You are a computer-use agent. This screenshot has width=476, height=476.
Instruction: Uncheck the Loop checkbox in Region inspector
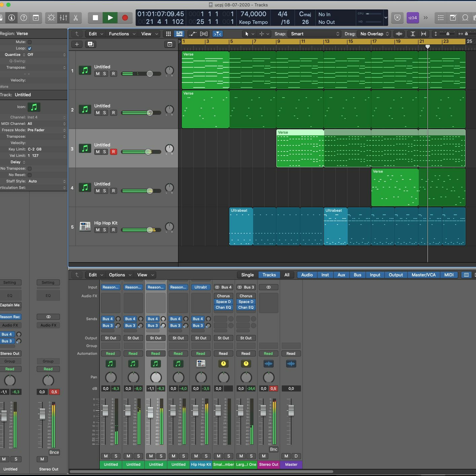30,48
